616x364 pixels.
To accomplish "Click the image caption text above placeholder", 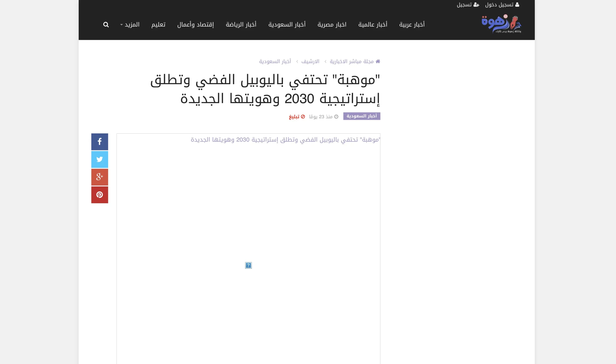I will coord(286,140).
